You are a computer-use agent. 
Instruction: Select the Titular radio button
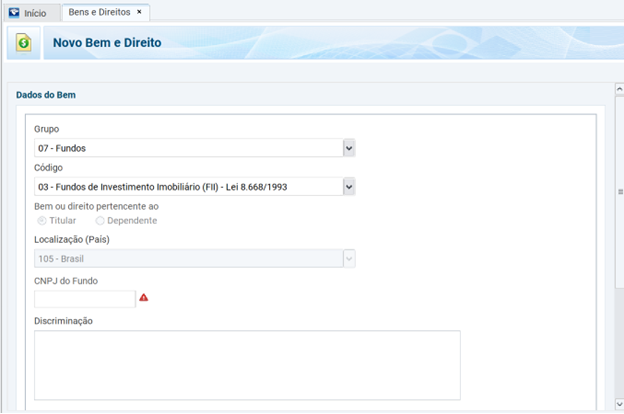tap(41, 220)
